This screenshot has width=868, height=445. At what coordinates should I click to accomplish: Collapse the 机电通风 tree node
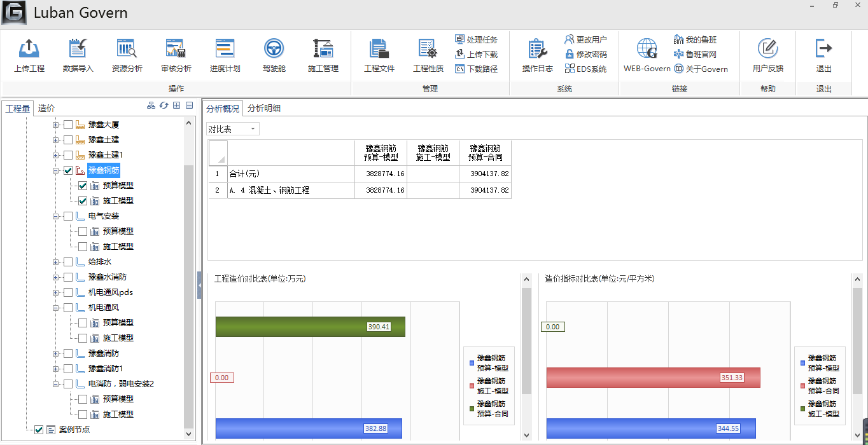(x=55, y=308)
